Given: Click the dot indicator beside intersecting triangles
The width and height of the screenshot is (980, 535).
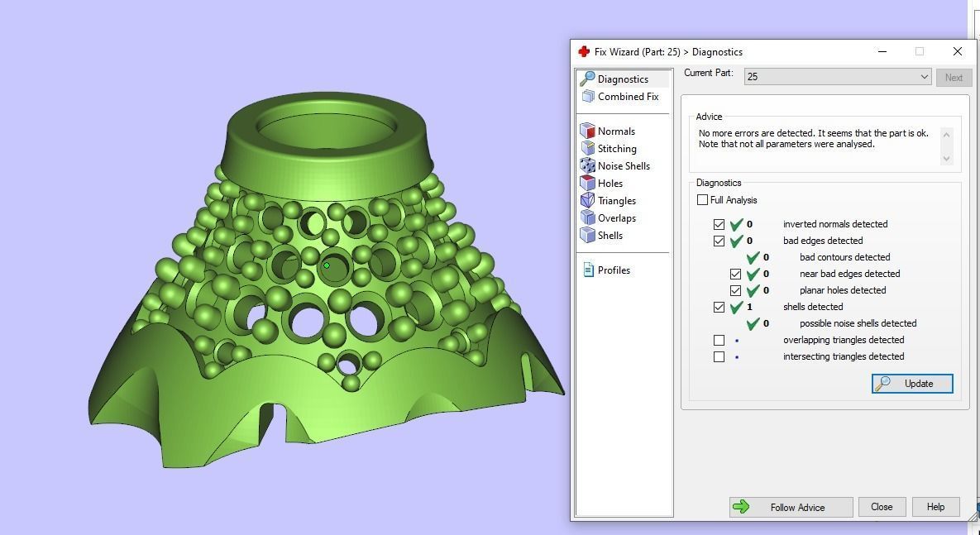Looking at the screenshot, I should 737,357.
